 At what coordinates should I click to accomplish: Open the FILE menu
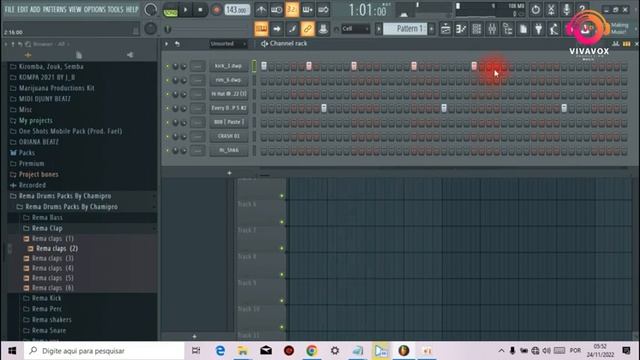[x=9, y=9]
